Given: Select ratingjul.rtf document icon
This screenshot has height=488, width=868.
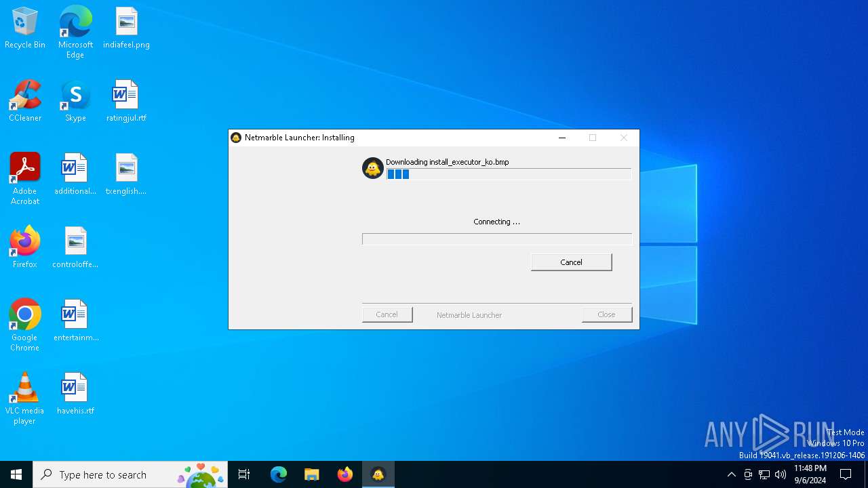Looking at the screenshot, I should pyautogui.click(x=126, y=102).
